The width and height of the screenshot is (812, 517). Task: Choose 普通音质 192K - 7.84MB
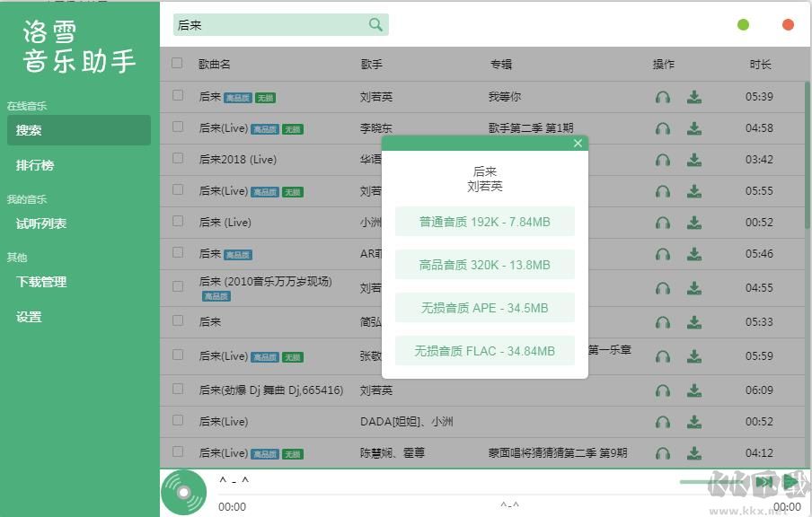point(485,222)
